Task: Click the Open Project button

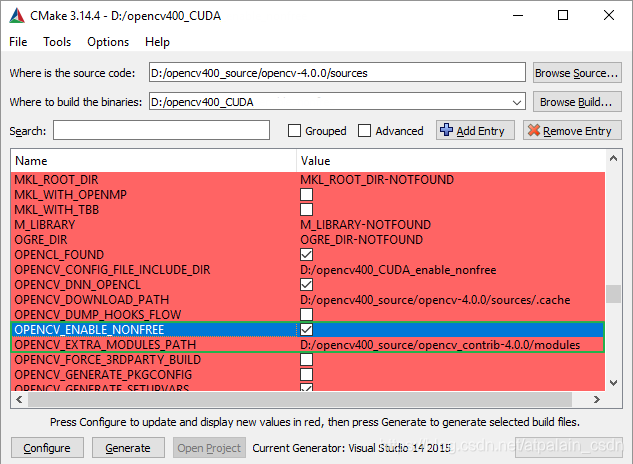Action: pos(209,448)
